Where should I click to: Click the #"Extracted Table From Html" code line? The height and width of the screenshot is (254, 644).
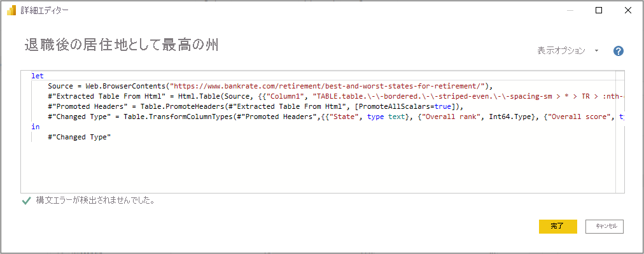[336, 96]
